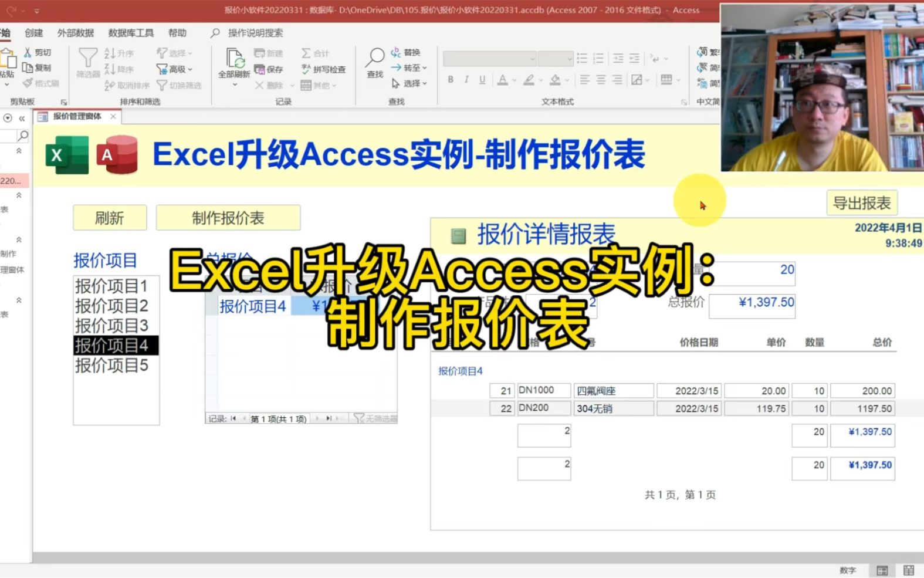Click the bullet list icon
The image size is (924, 578).
(x=582, y=58)
